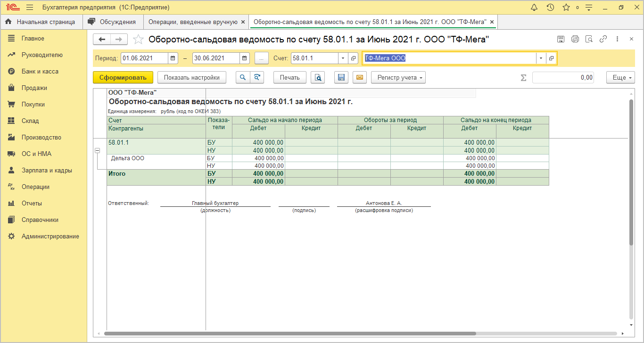Switch to Операции, введенные вручную tab
Screen dimensions: 644x343
click(193, 22)
